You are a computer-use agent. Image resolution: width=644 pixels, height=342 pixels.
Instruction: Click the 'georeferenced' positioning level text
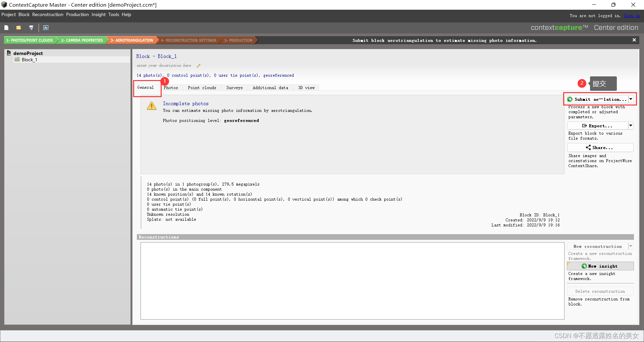pyautogui.click(x=241, y=121)
